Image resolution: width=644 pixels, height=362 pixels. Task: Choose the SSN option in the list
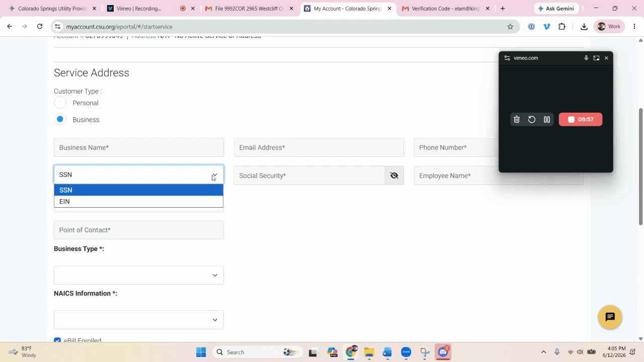pyautogui.click(x=138, y=190)
